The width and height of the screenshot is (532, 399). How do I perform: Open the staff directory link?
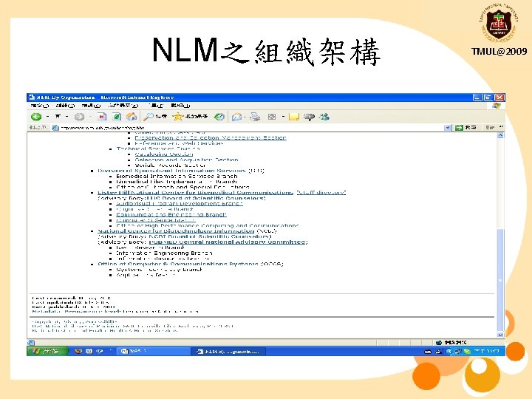(x=321, y=193)
